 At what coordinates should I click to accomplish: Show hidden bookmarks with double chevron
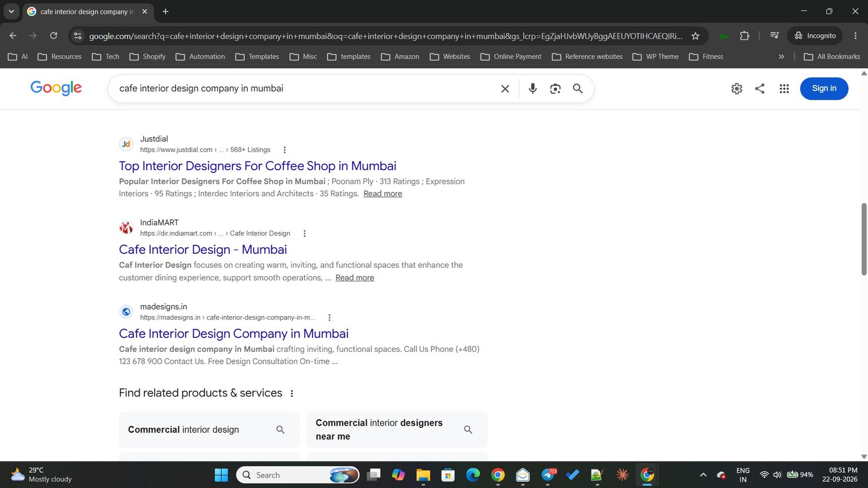point(781,56)
